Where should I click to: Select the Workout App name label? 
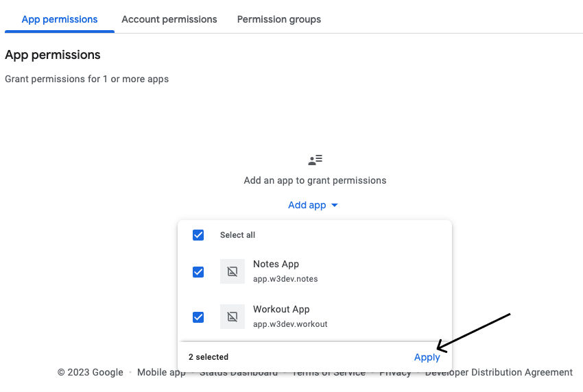click(281, 310)
